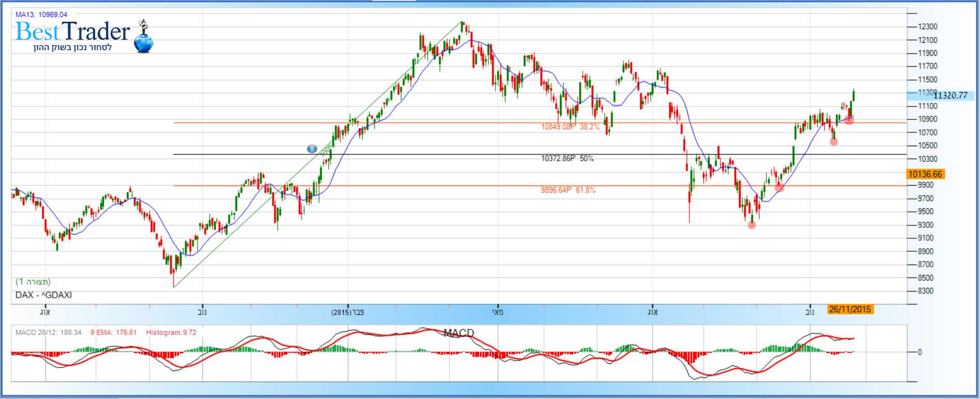
Task: Select the 61.8% Fibonacci level label
Action: [x=568, y=190]
